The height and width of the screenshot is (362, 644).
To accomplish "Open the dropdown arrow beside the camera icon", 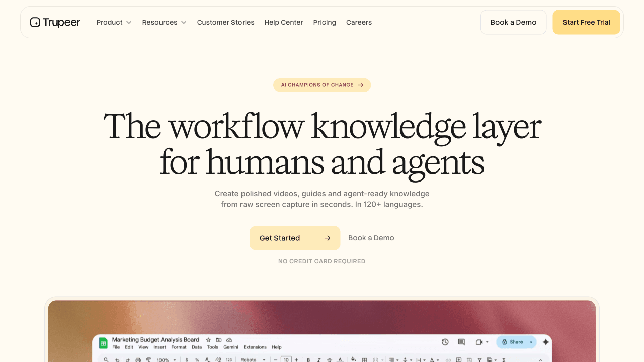I will (487, 342).
